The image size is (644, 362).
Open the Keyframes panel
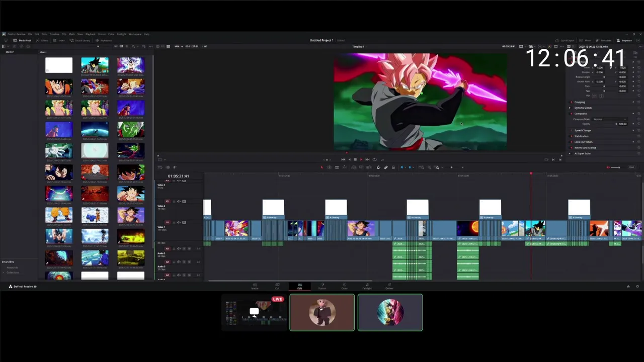[x=104, y=40]
